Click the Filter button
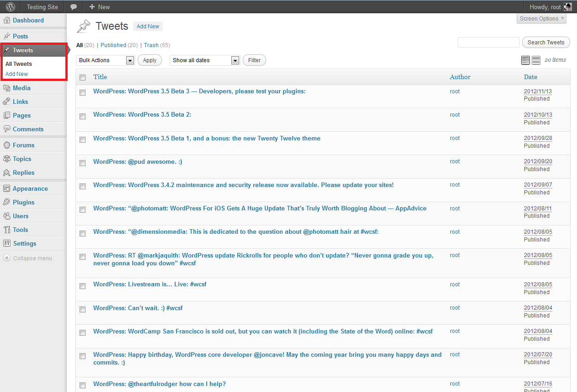Screen dimensions: 577x392 254,60
